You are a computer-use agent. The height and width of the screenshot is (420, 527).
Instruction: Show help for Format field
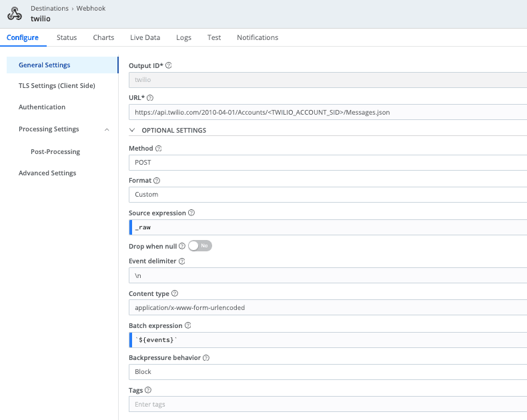157,181
